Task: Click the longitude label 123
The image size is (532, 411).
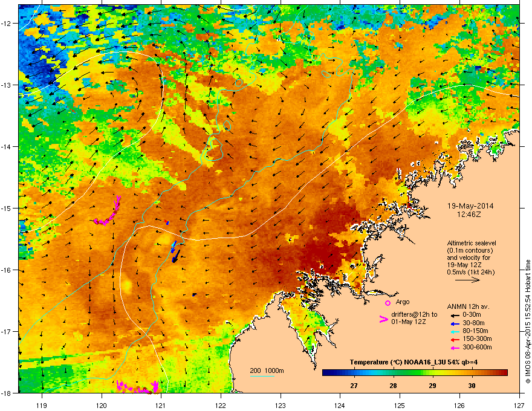Action: click(x=281, y=405)
